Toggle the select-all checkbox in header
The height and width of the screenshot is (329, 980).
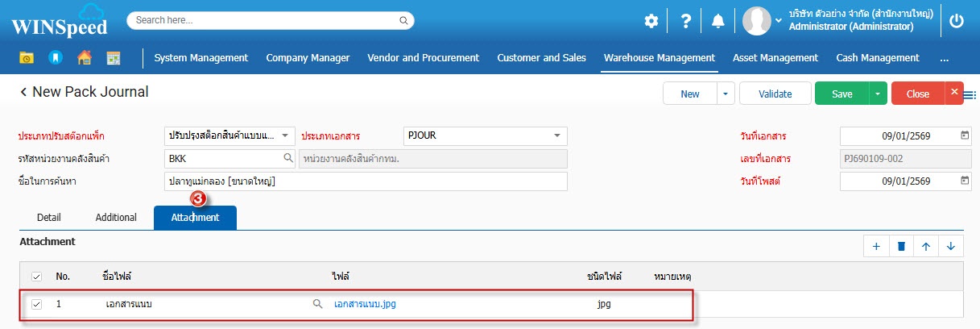point(36,277)
